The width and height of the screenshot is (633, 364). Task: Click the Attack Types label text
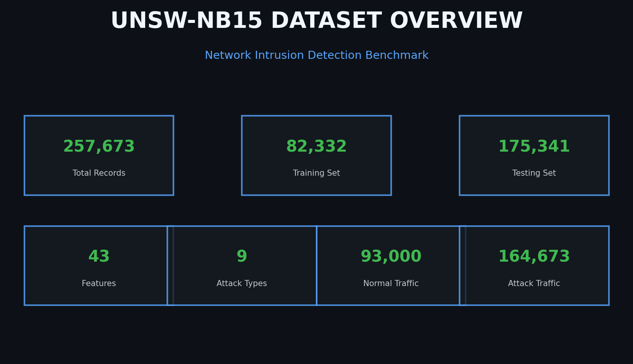point(242,283)
